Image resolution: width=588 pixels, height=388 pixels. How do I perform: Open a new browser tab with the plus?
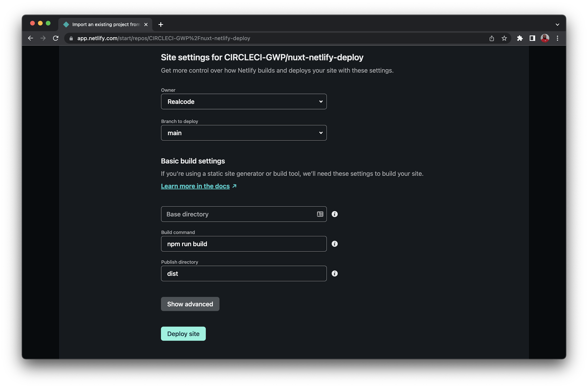point(161,24)
